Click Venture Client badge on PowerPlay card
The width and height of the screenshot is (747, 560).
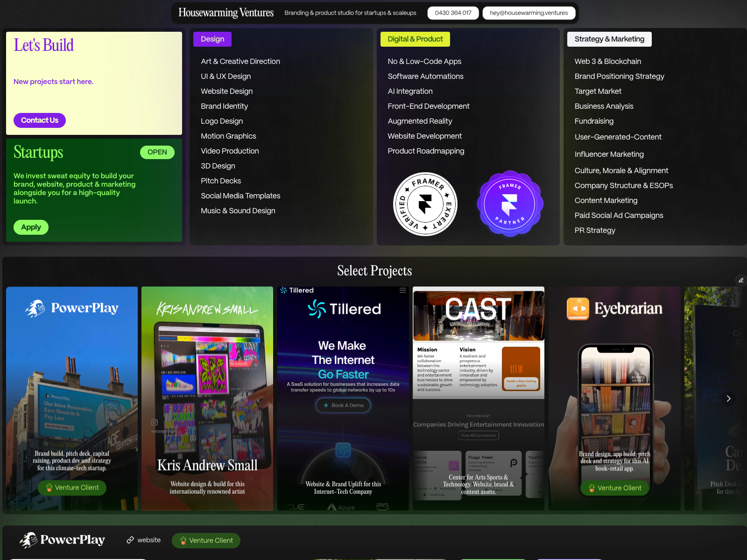coord(72,488)
